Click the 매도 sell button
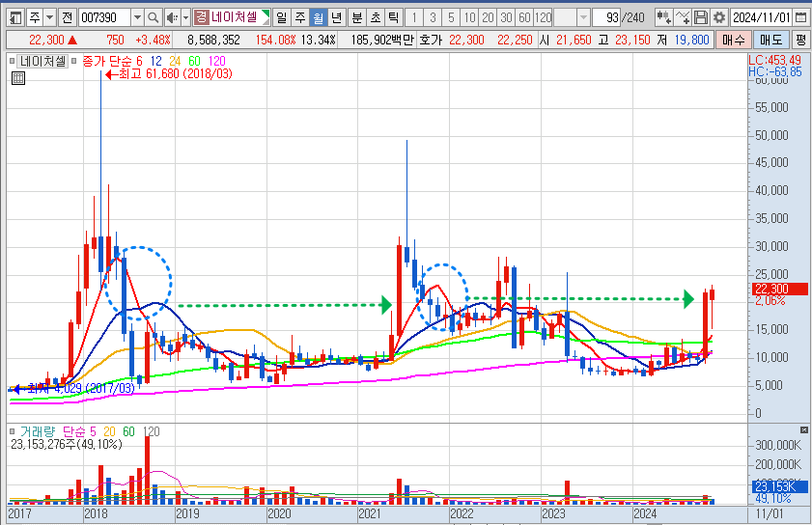The width and height of the screenshot is (812, 525). tap(770, 40)
